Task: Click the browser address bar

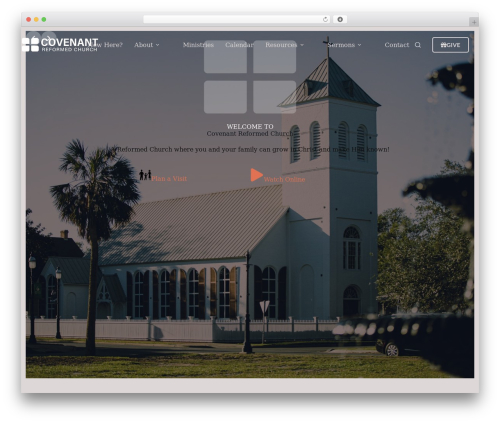Action: [x=237, y=19]
